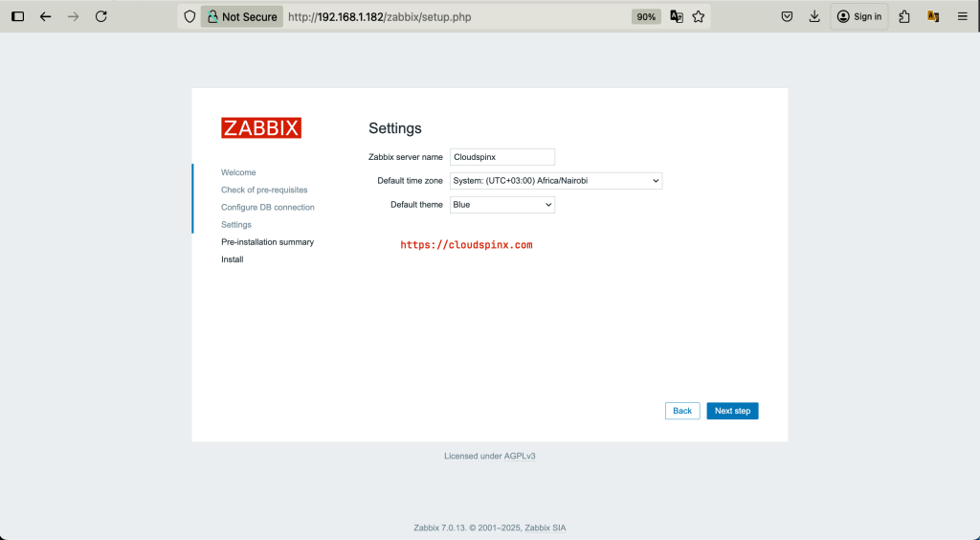Open the Zabbix SIA footer link

[545, 529]
